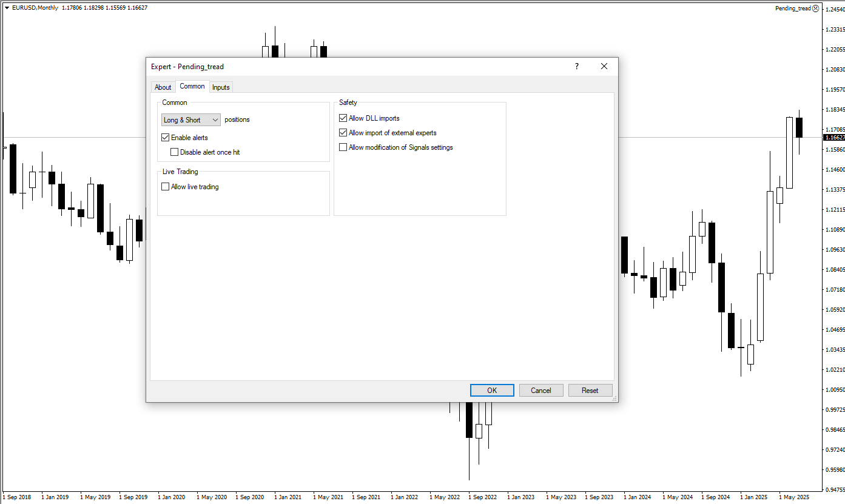Click the help question mark icon in the dialog
The height and width of the screenshot is (504, 845).
click(x=576, y=67)
